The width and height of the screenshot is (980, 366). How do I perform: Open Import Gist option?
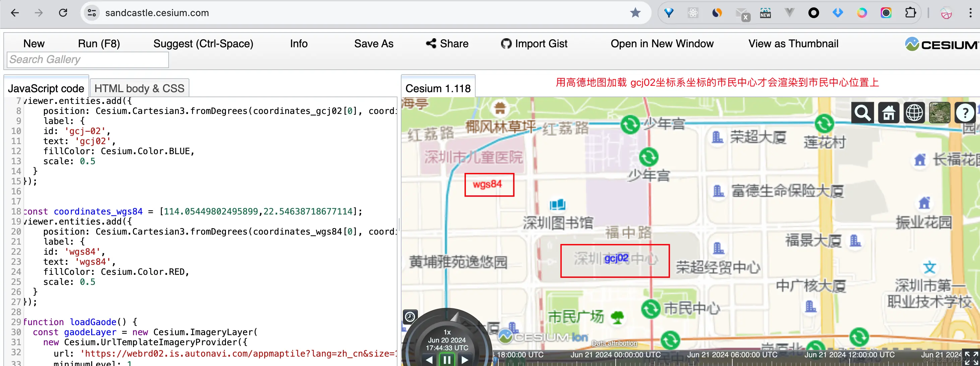coord(534,44)
